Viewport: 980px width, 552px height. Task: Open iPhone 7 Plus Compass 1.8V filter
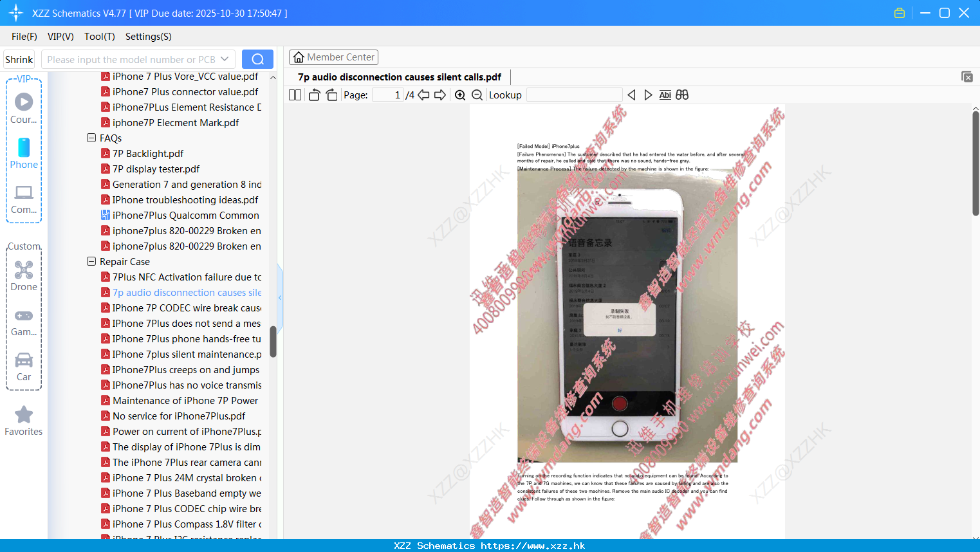click(187, 524)
